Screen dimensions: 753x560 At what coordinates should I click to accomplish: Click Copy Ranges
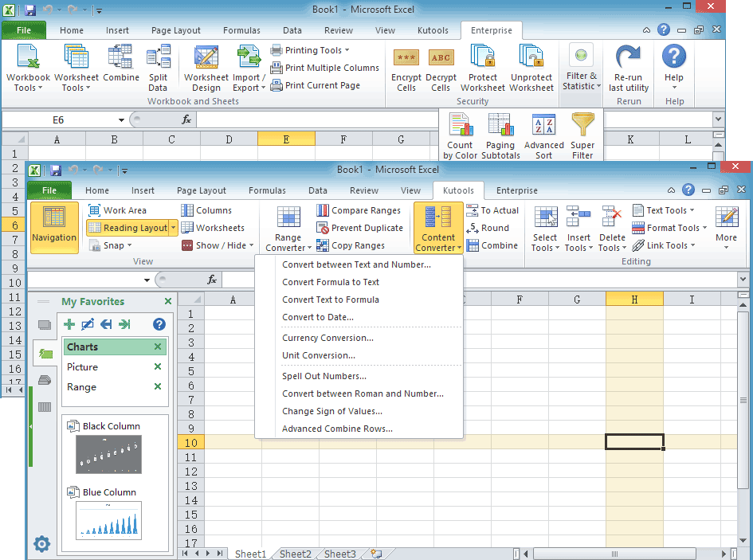point(351,245)
